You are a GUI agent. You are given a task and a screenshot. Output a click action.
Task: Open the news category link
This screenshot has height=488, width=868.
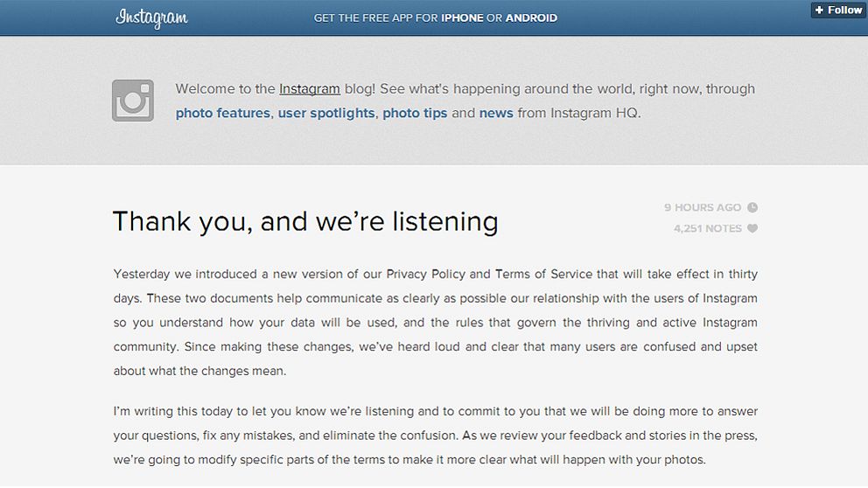point(496,113)
